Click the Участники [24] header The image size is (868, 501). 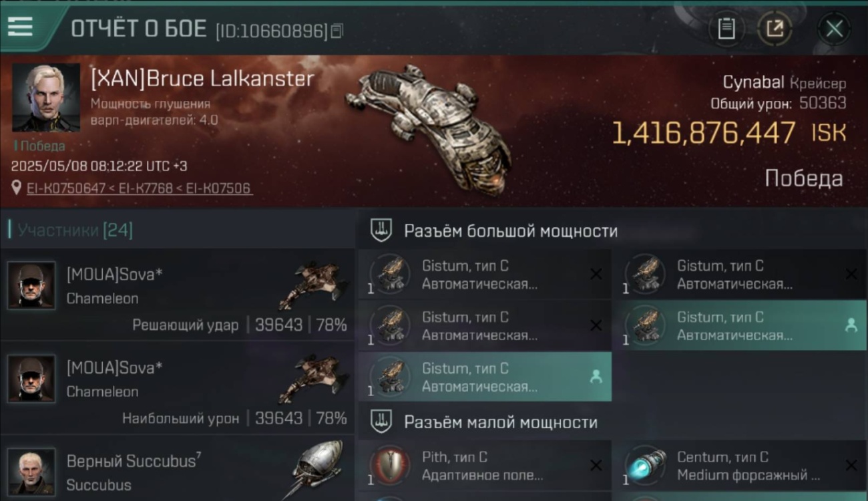75,230
